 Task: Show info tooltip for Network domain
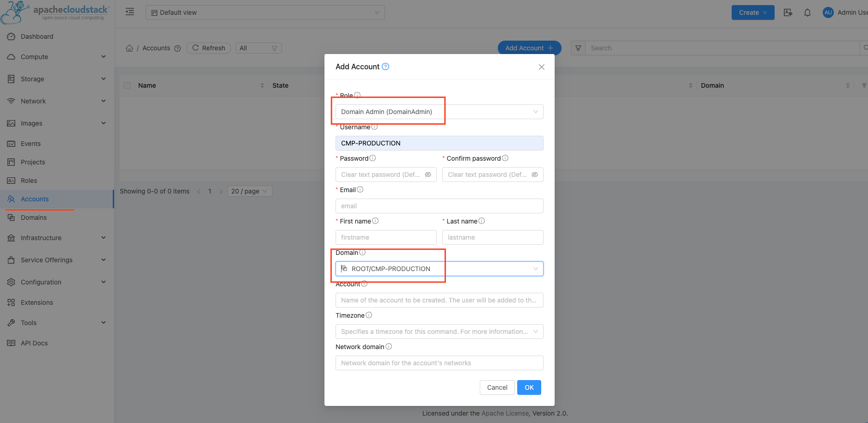coord(389,346)
